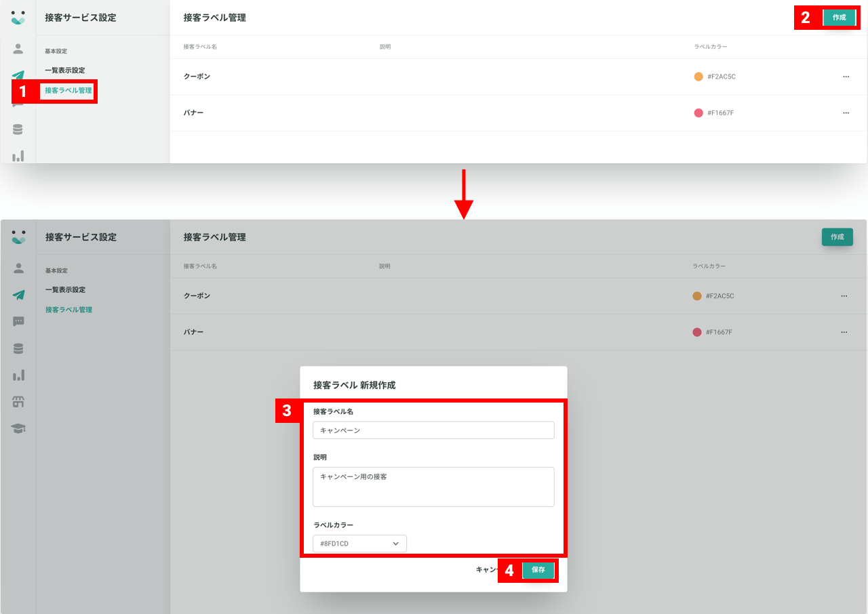Viewport: 868px width, 614px height.
Task: Open bar chart icon in lower screenshot sidebar
Action: point(18,375)
